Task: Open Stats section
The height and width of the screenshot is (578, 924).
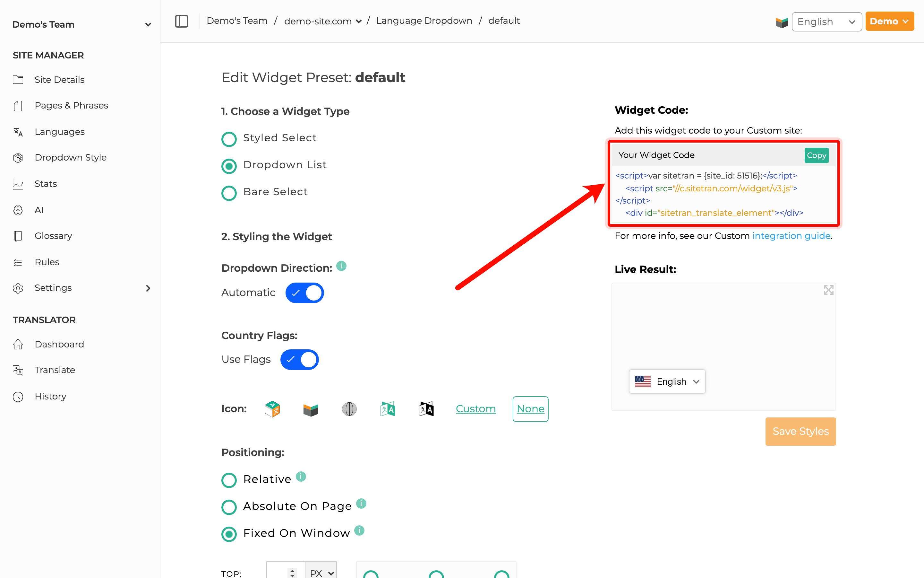Action: 46,184
